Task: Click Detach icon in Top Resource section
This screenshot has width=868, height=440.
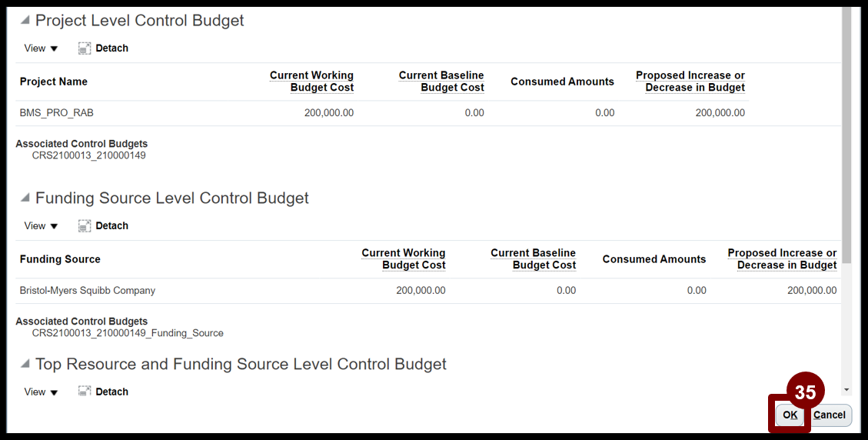Action: point(84,392)
